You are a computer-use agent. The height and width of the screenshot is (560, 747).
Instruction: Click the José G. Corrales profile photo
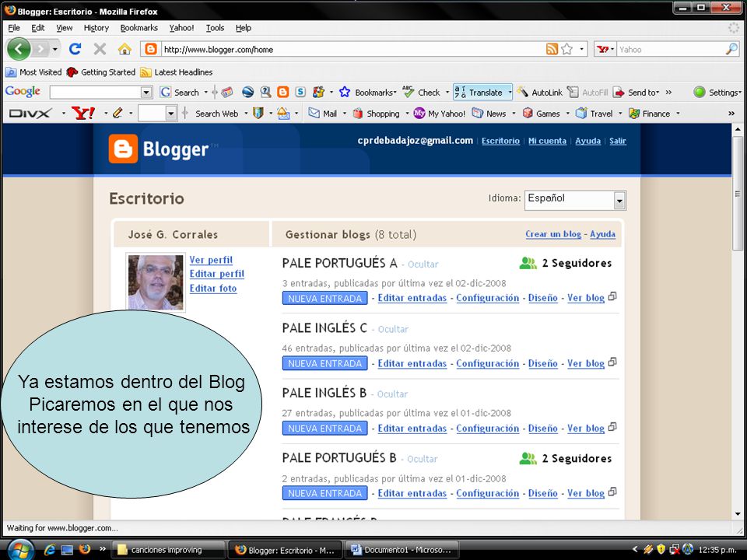pyautogui.click(x=156, y=282)
